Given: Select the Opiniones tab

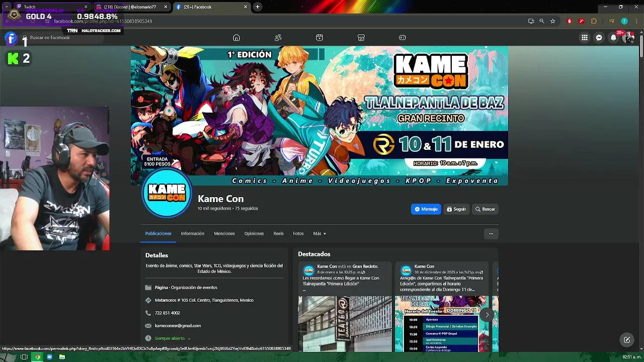Looking at the screenshot, I should point(254,233).
